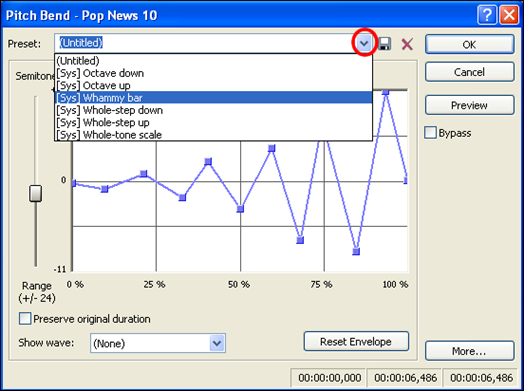Viewport: 524px width, 391px height.
Task: Click the highest envelope point near 95 %
Action: tap(386, 92)
